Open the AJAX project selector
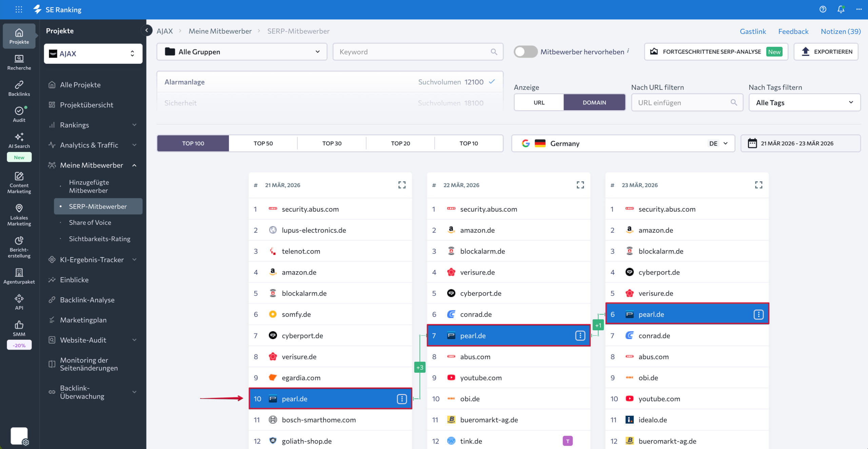868x449 pixels. (93, 53)
